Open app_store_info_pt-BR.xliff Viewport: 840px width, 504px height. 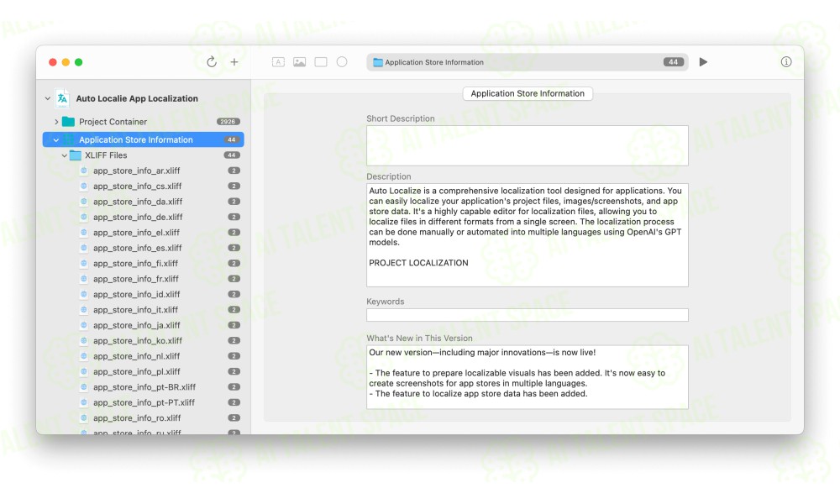(143, 387)
